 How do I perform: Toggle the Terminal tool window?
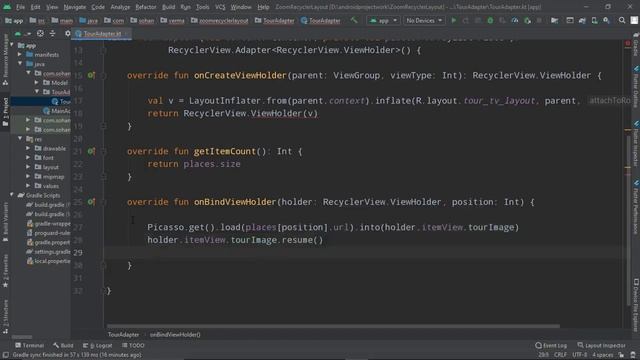pyautogui.click(x=29, y=345)
